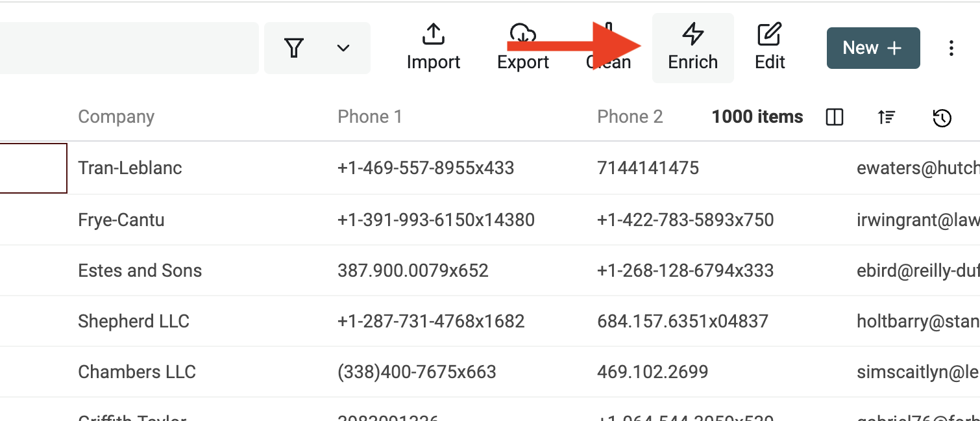Open the Phone 2 column header
Viewport: 980px width, 421px height.
point(630,116)
